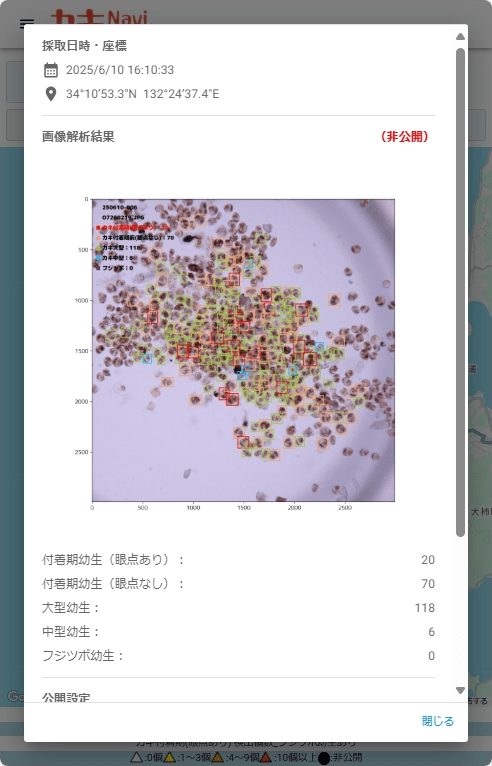Click the フジツボ幼生 result row
Screen dimensions: 492x766
(238, 656)
